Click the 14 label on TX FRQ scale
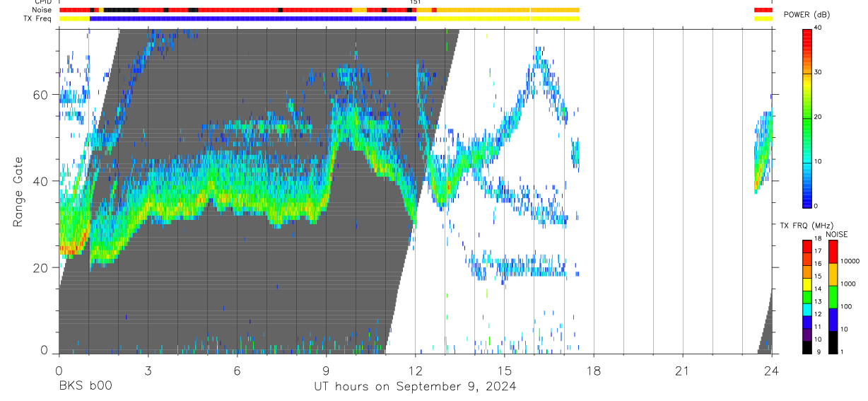 pyautogui.click(x=818, y=289)
